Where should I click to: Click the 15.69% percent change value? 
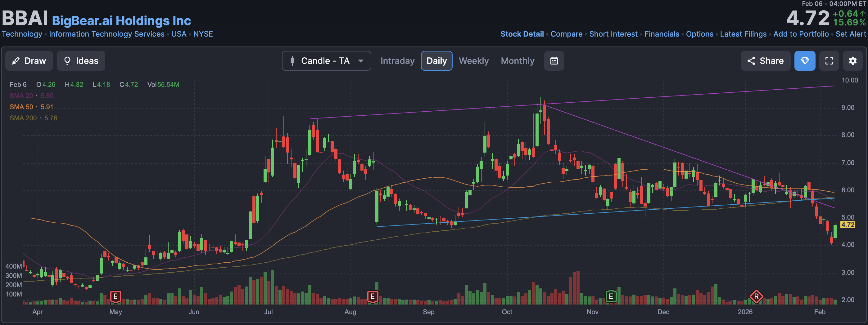click(849, 23)
